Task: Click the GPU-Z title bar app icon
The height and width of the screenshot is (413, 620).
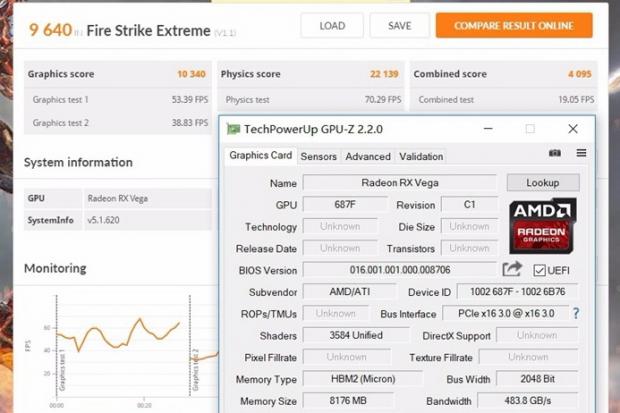Action: [233, 129]
